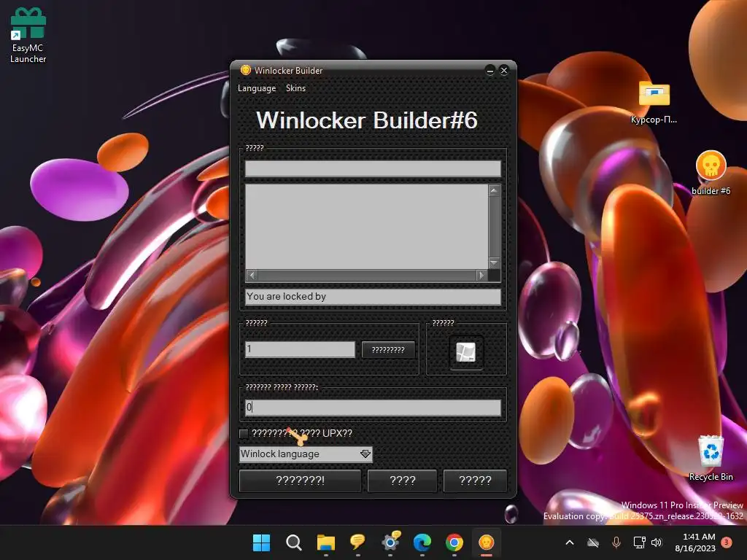This screenshot has height=560, width=747.
Task: Click the '???????!' build button
Action: 300,481
